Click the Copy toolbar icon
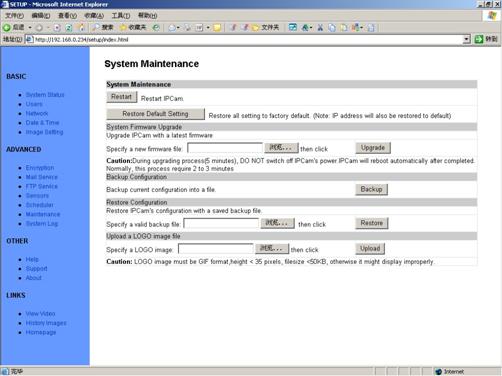The width and height of the screenshot is (502, 376). 332,28
